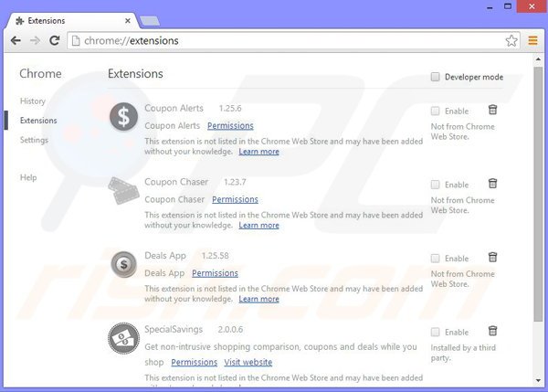The width and height of the screenshot is (548, 392).
Task: View Permissions for SpecialSavings
Action: [195, 362]
